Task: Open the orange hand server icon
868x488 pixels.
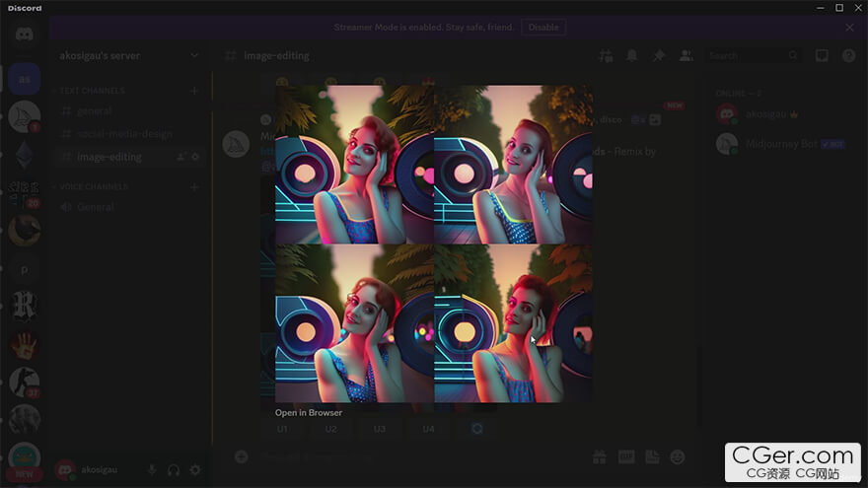Action: [24, 345]
